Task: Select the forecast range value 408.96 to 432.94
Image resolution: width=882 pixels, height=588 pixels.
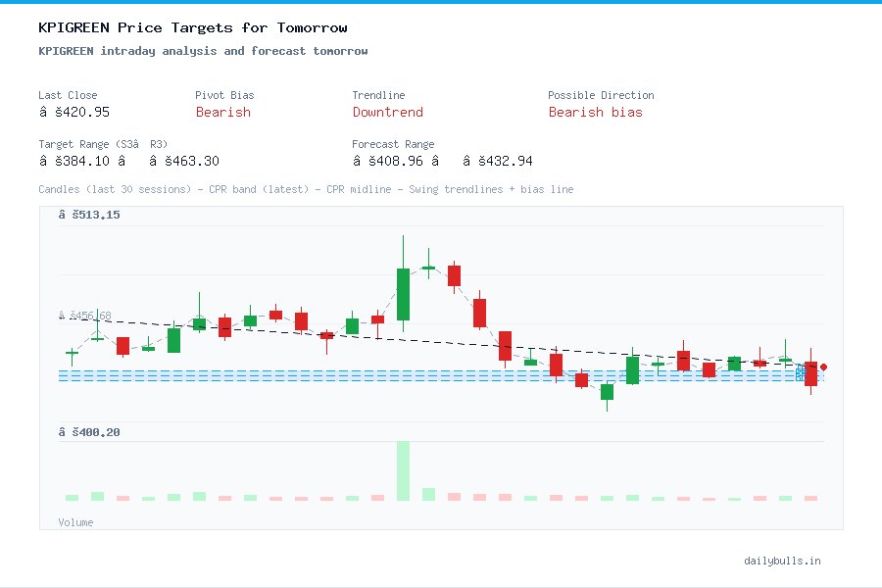Action: (442, 161)
